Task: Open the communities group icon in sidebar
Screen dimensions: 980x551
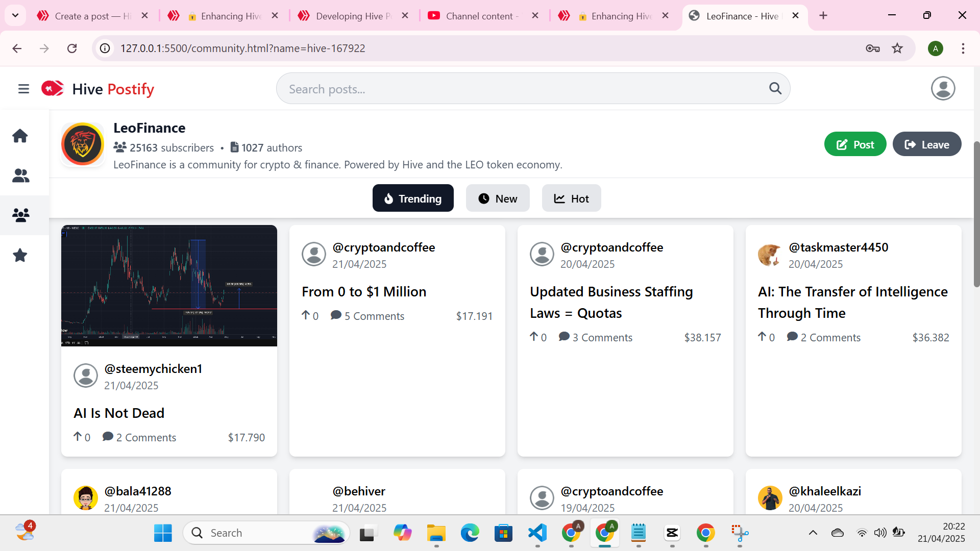Action: 20,215
